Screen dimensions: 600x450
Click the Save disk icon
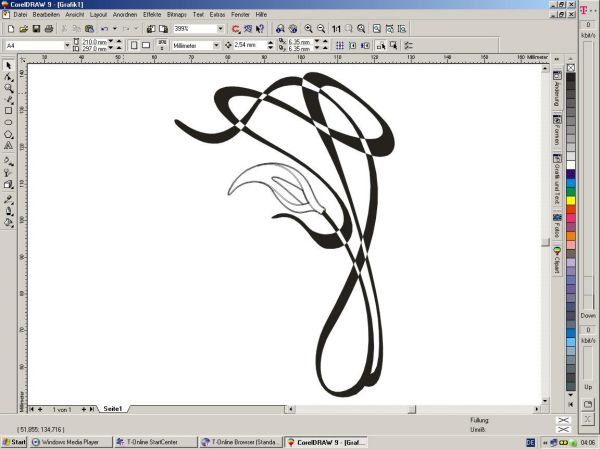(x=34, y=29)
